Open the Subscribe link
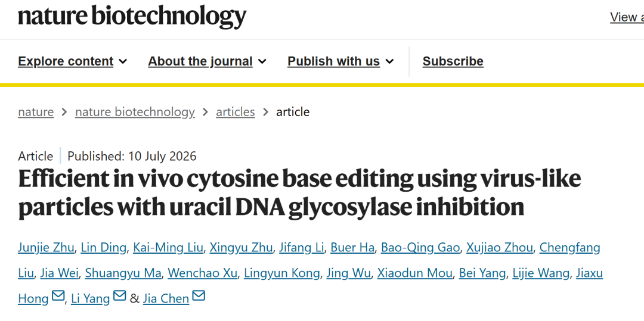 (453, 61)
